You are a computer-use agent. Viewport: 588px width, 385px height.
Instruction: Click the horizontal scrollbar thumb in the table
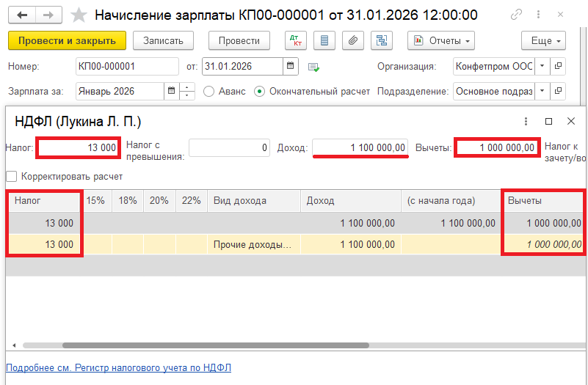[216, 345]
